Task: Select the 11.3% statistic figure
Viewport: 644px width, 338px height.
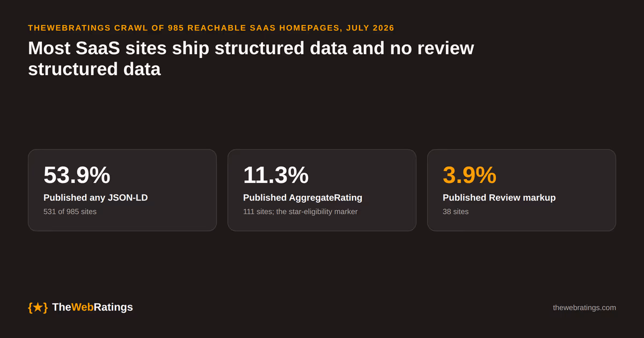Action: point(276,175)
